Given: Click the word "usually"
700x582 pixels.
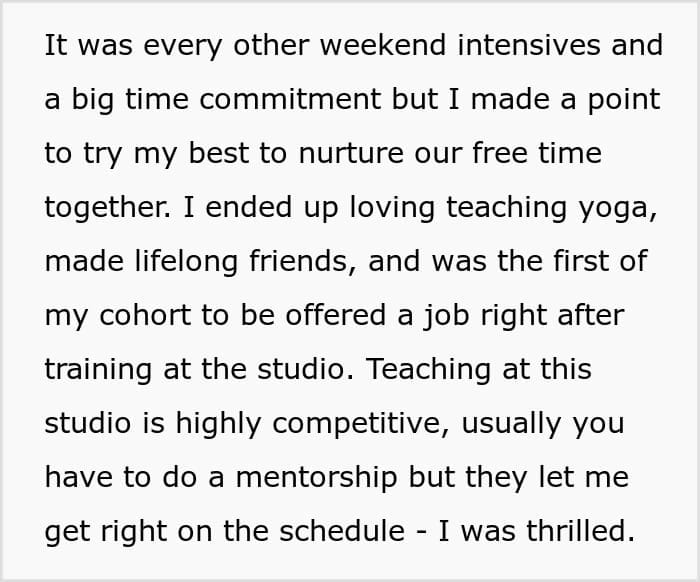Looking at the screenshot, I should point(511,423).
